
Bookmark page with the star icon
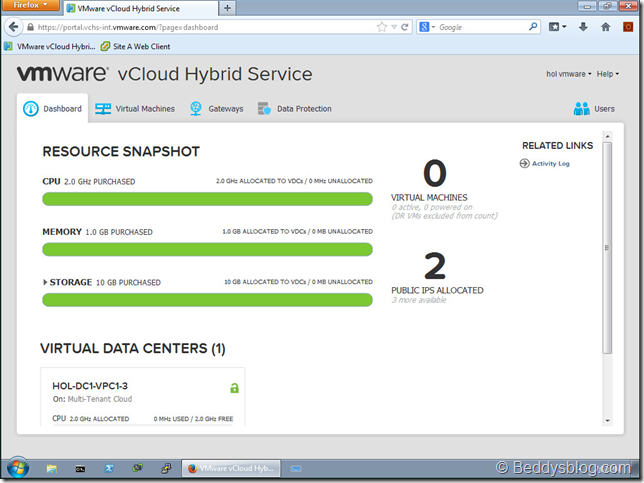382,27
